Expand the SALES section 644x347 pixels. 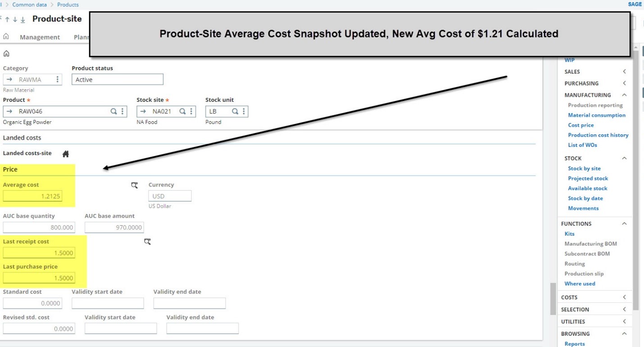click(624, 71)
